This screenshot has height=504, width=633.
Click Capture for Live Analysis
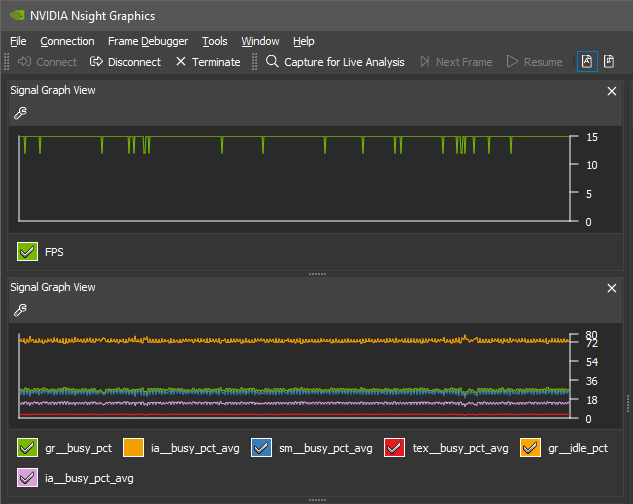pos(335,62)
